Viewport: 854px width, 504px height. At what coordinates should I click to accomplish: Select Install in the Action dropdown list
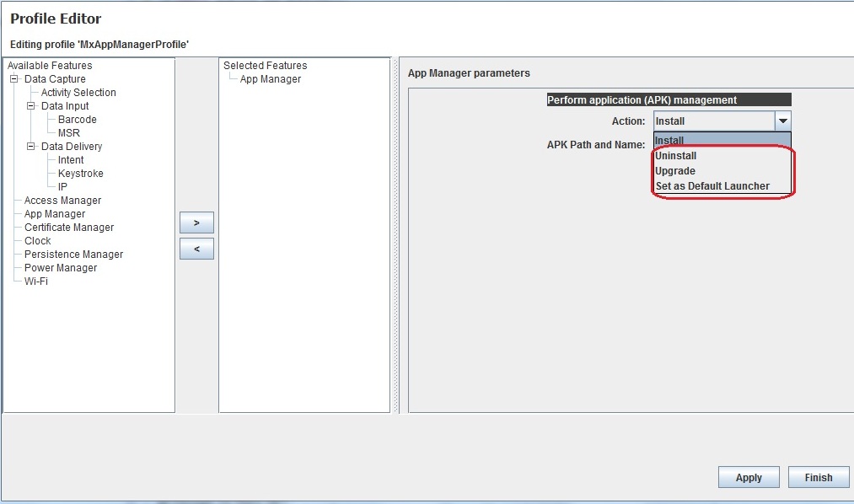coord(670,140)
